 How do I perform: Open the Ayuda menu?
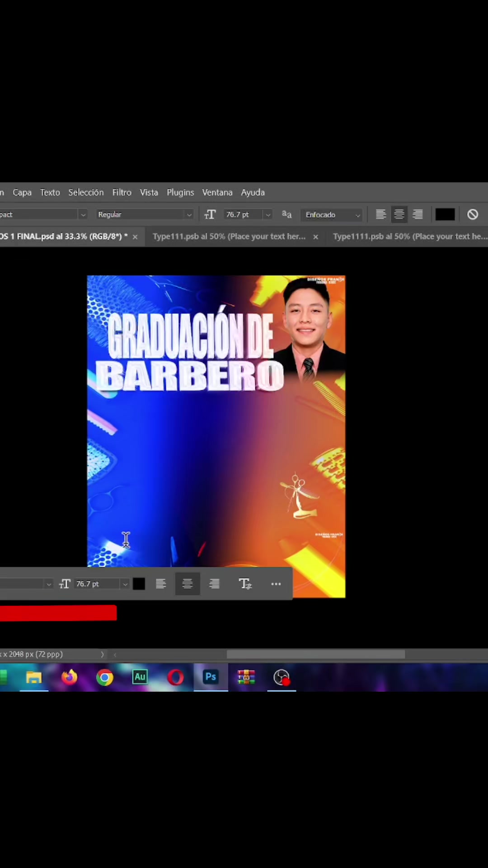pos(253,192)
